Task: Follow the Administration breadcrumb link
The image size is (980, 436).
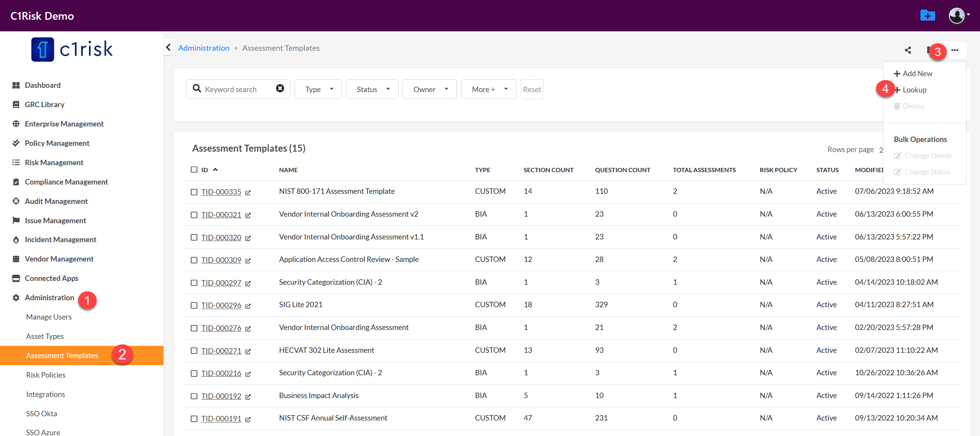Action: 204,48
